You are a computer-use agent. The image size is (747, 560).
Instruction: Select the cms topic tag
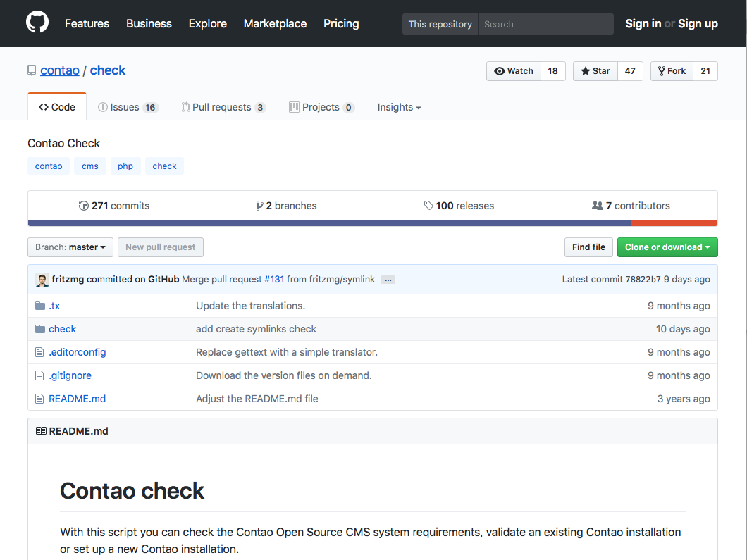(90, 166)
